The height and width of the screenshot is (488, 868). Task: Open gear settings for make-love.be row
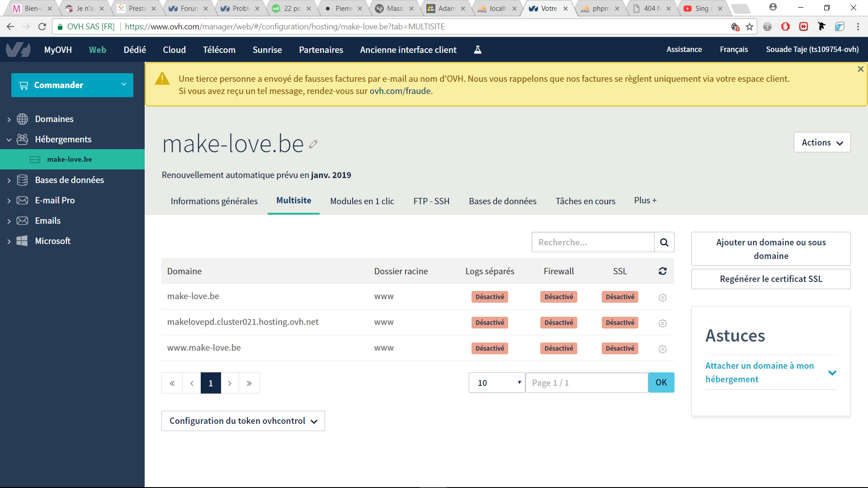[662, 297]
